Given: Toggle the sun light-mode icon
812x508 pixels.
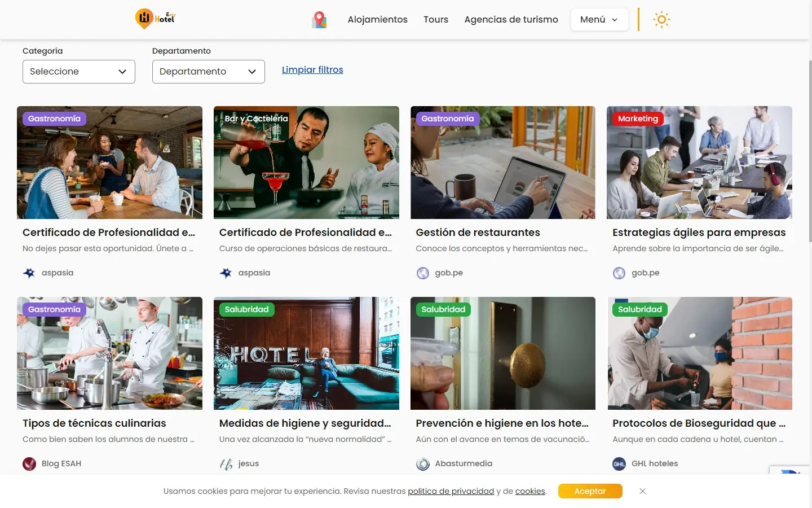Looking at the screenshot, I should tap(661, 20).
